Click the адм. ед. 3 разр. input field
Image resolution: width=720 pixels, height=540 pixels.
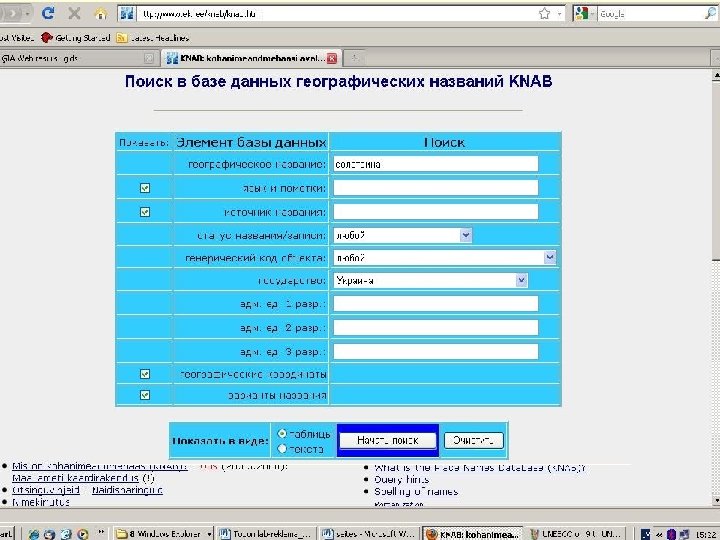pos(435,351)
